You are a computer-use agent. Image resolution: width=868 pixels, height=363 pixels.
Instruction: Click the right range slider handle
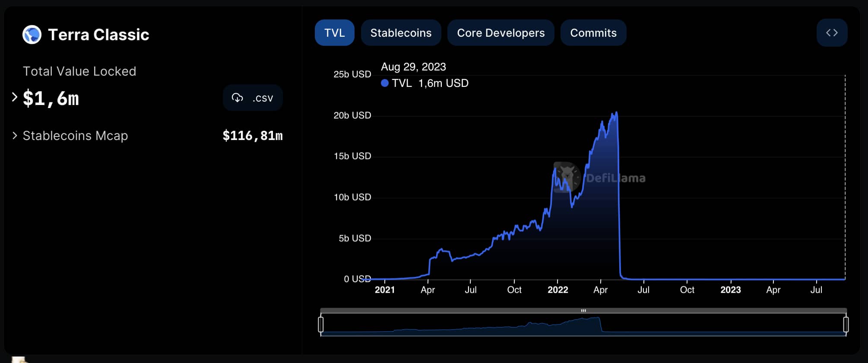point(846,324)
